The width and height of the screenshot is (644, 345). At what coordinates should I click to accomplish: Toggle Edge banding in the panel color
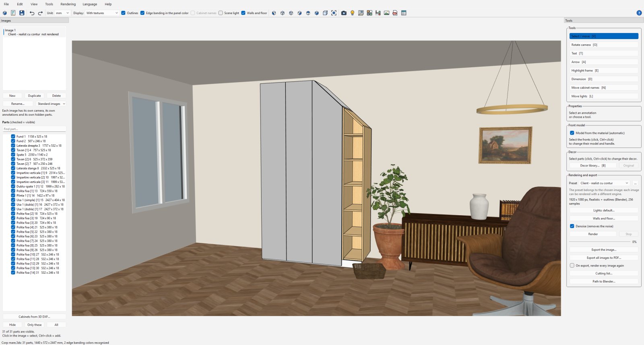(142, 13)
